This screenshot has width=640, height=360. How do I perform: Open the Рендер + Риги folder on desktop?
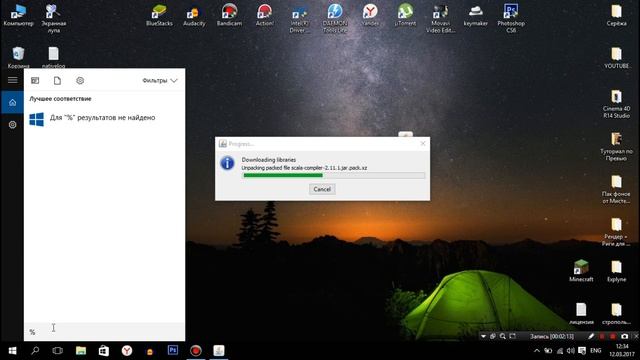pyautogui.click(x=616, y=232)
